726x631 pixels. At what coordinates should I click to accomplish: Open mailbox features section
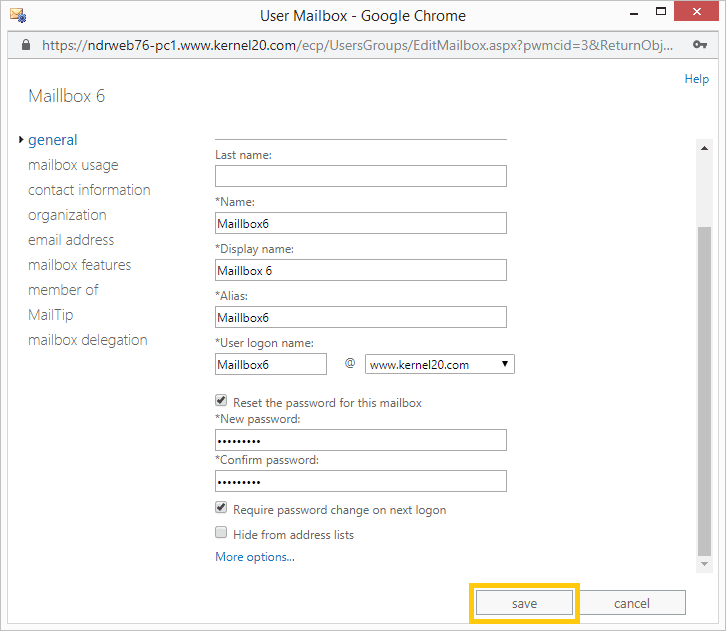80,265
